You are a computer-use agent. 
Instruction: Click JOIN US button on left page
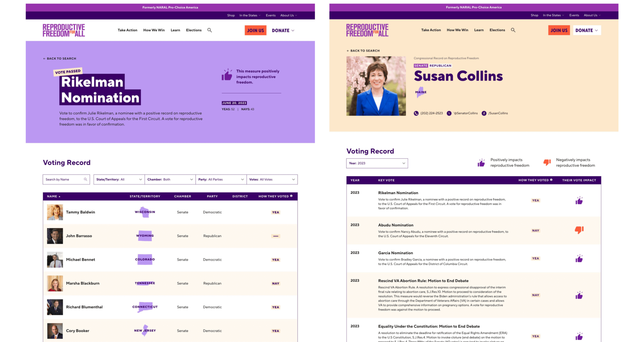tap(256, 31)
